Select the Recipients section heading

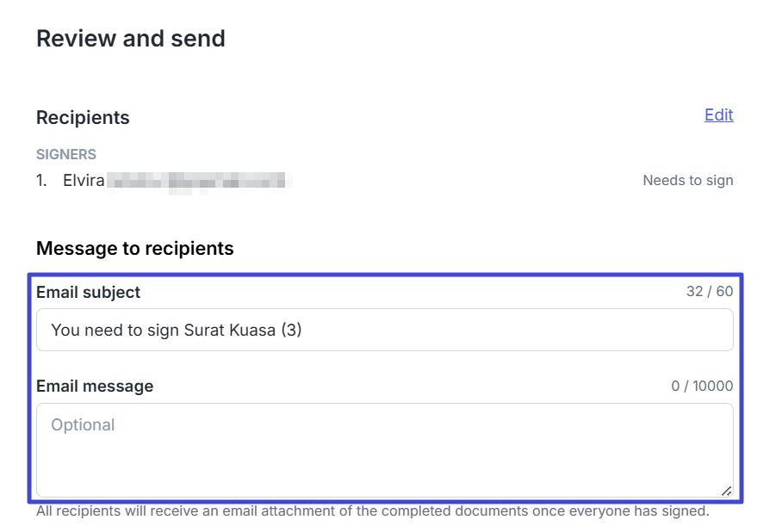[83, 118]
